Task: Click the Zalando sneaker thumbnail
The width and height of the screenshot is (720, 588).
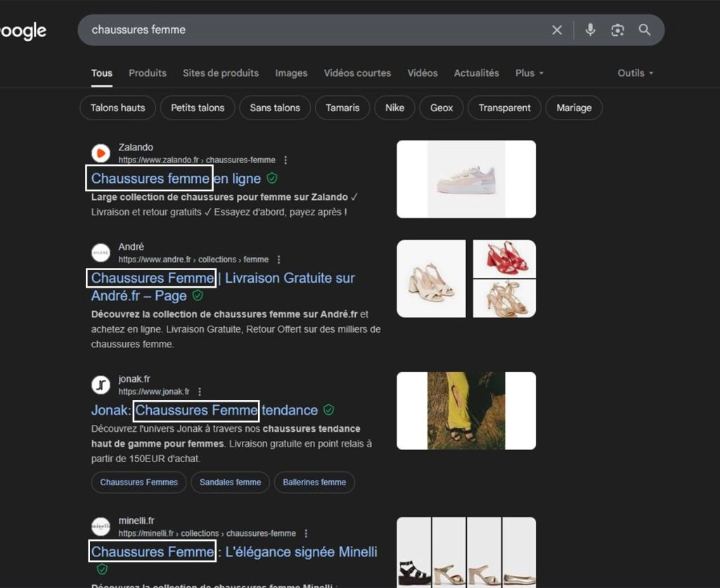Action: pyautogui.click(x=466, y=179)
